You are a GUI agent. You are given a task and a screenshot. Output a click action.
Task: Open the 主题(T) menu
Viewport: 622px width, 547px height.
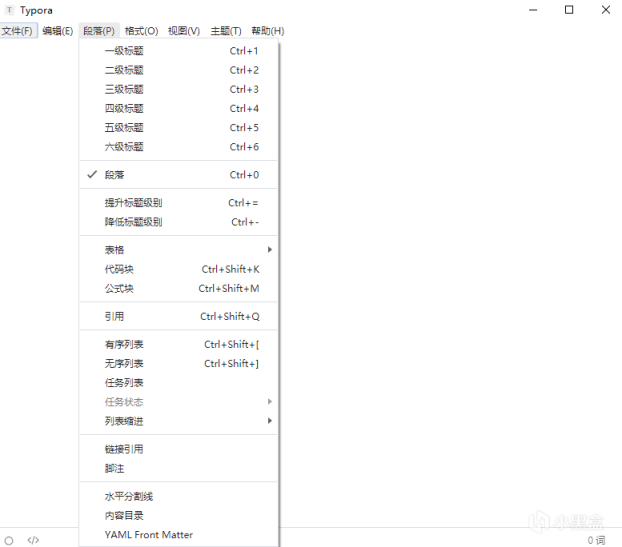(x=226, y=31)
